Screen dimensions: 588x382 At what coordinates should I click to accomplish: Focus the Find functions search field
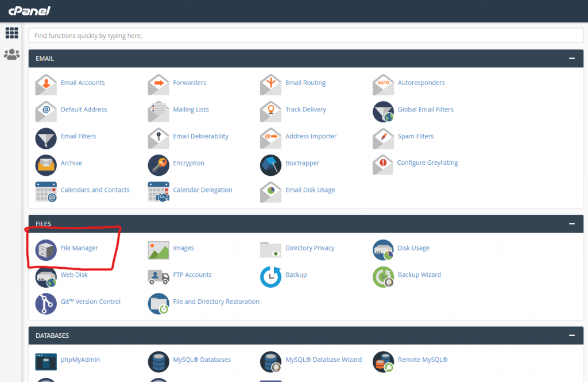point(305,36)
